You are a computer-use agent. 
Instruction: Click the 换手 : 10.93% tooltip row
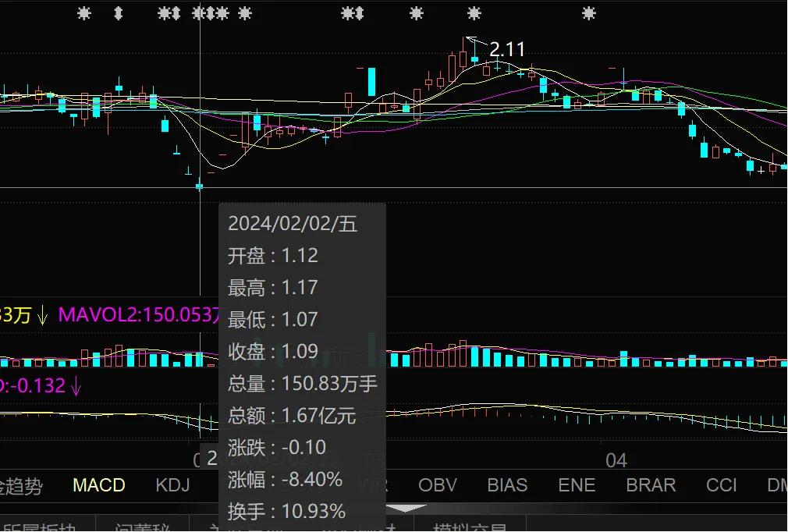[286, 512]
